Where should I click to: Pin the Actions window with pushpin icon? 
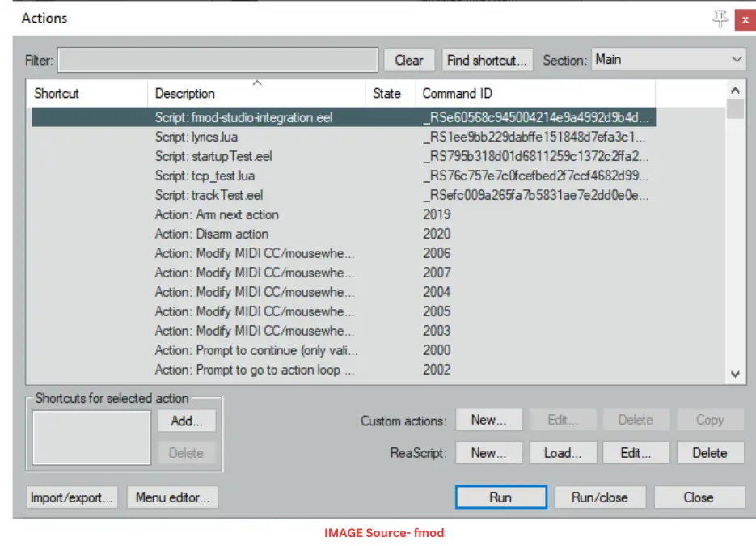click(720, 19)
